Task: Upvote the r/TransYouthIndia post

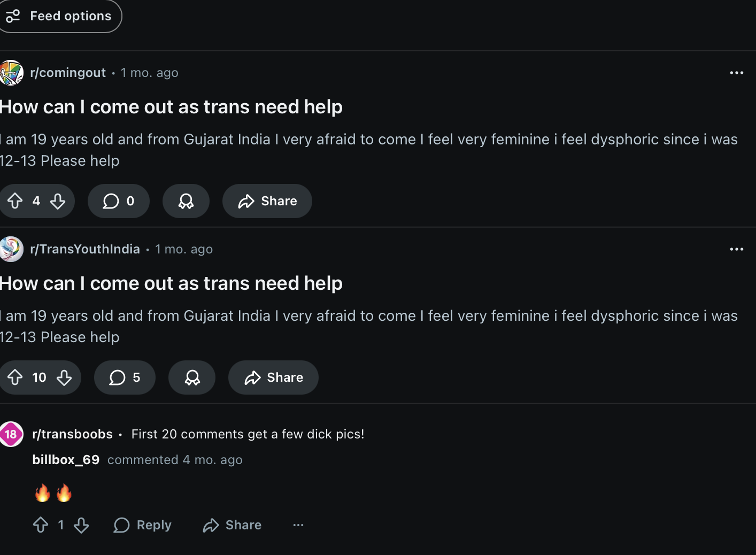Action: coord(15,377)
